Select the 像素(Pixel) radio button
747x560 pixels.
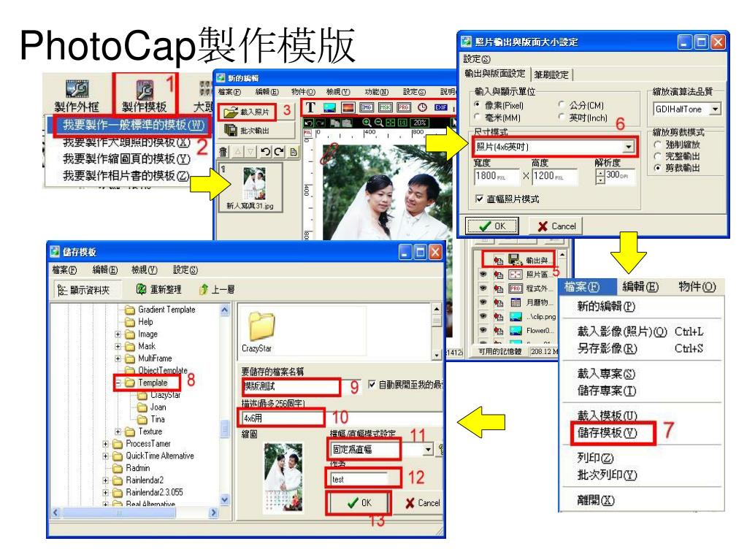[x=478, y=104]
